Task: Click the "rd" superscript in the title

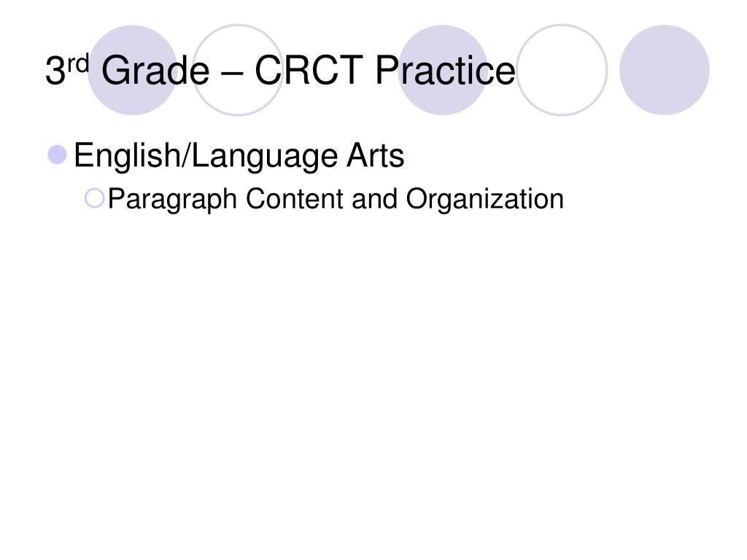Action: tap(77, 63)
